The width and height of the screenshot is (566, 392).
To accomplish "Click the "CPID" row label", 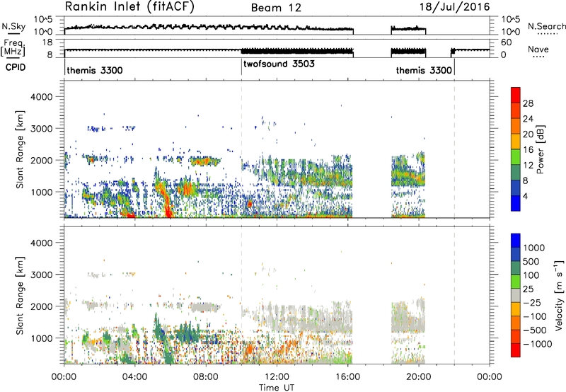I will point(16,67).
